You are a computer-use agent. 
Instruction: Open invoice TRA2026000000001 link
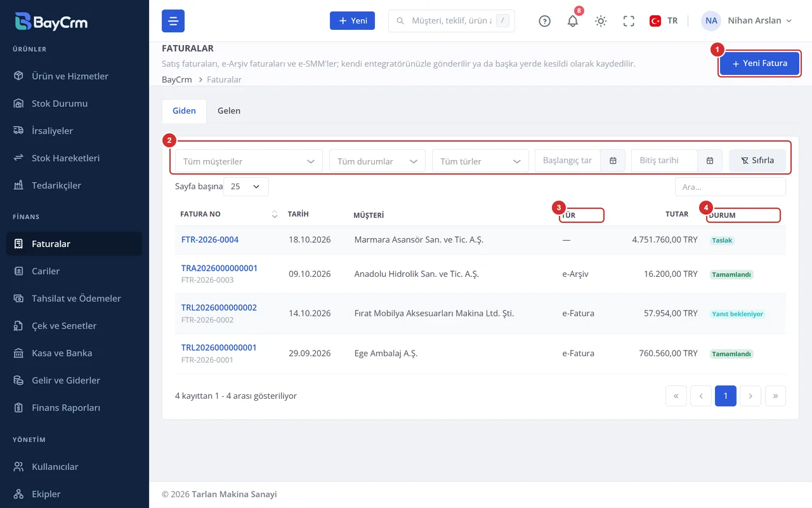click(x=219, y=268)
